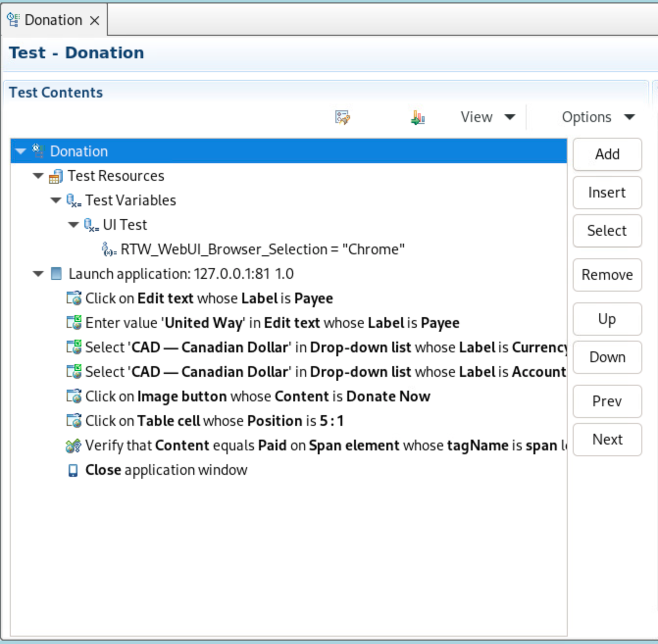Close the Donation tab

pyautogui.click(x=95, y=21)
